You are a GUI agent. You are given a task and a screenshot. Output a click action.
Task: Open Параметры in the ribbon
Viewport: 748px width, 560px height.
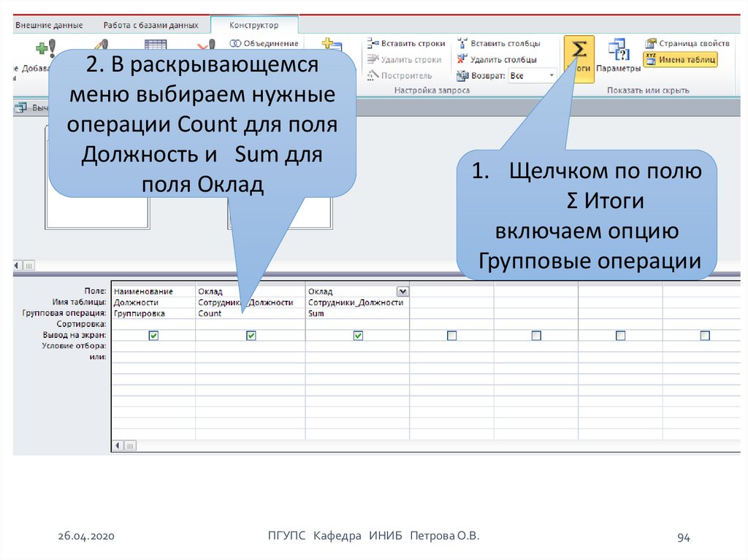618,56
